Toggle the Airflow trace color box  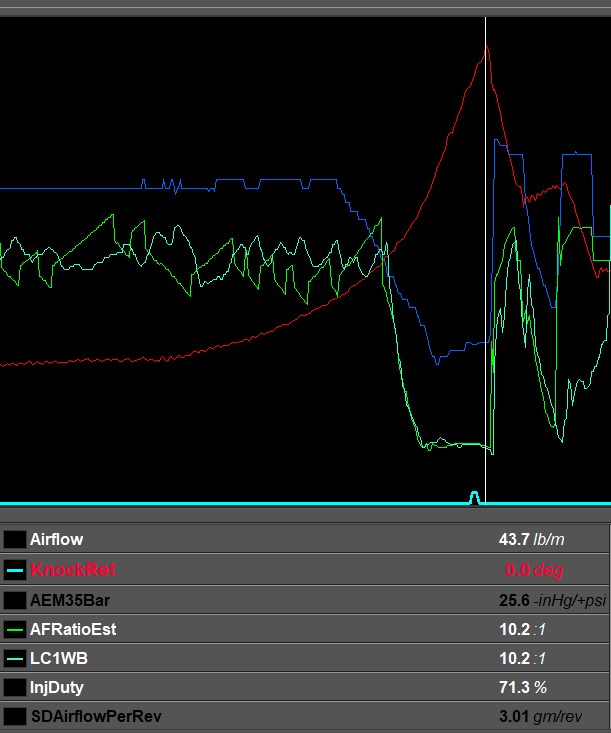click(14, 539)
